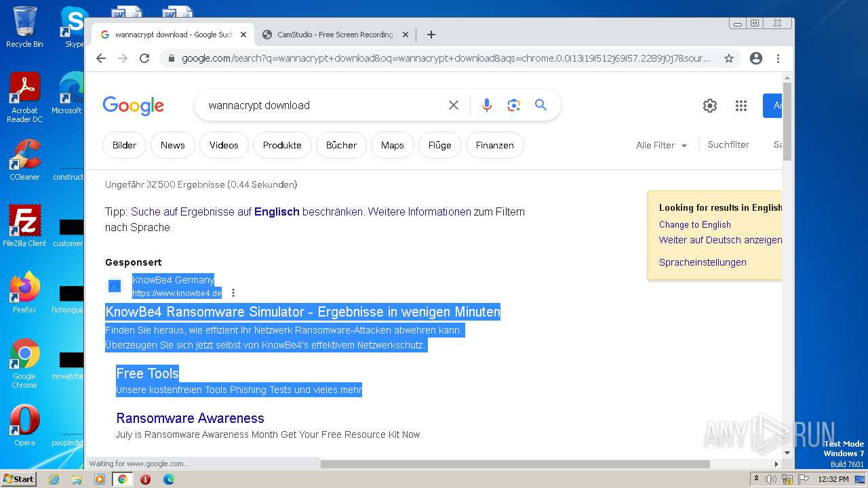Open Opera taskbar icon
Viewport: 868px width, 488px height.
pyautogui.click(x=145, y=479)
